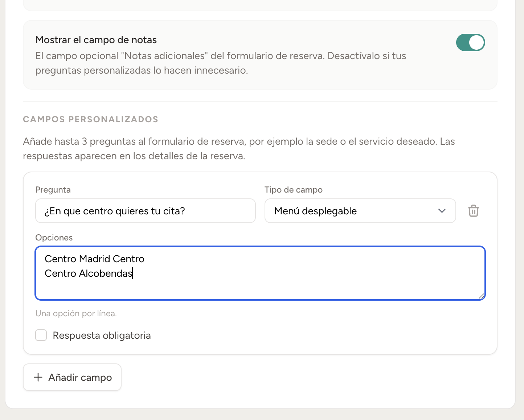This screenshot has width=524, height=420.
Task: Click the CAMPOS PERSONALIZADOS heading
Action: coord(91,119)
